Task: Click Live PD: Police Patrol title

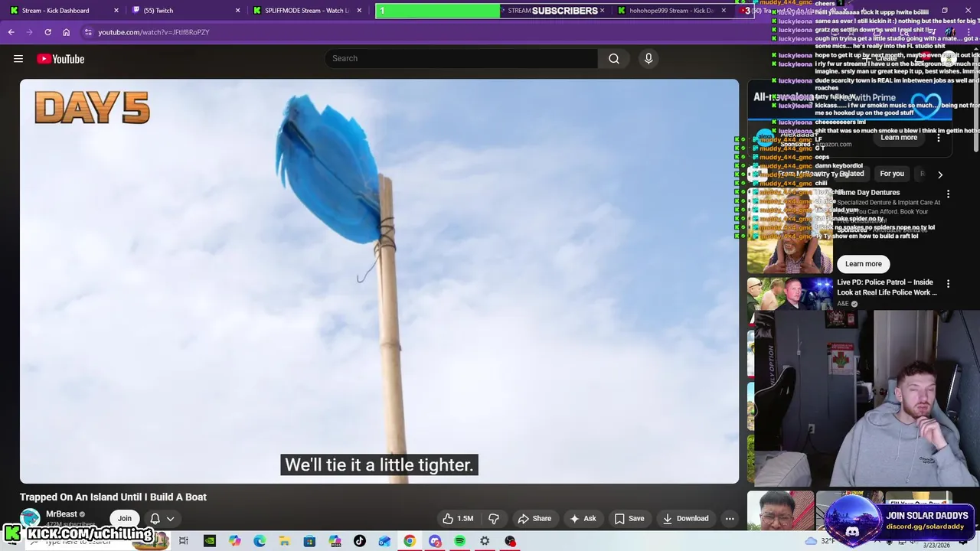Action: point(887,287)
